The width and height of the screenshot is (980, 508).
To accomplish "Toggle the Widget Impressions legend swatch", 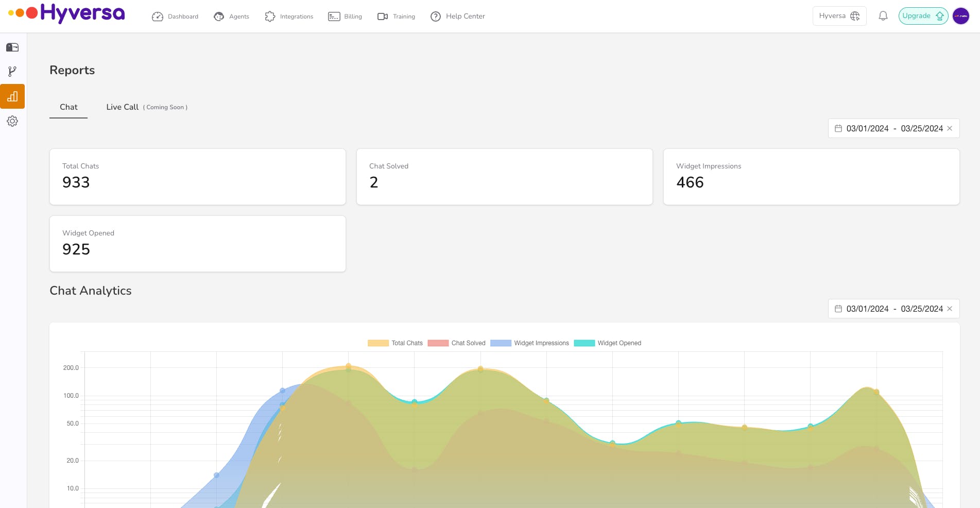I will [x=501, y=343].
